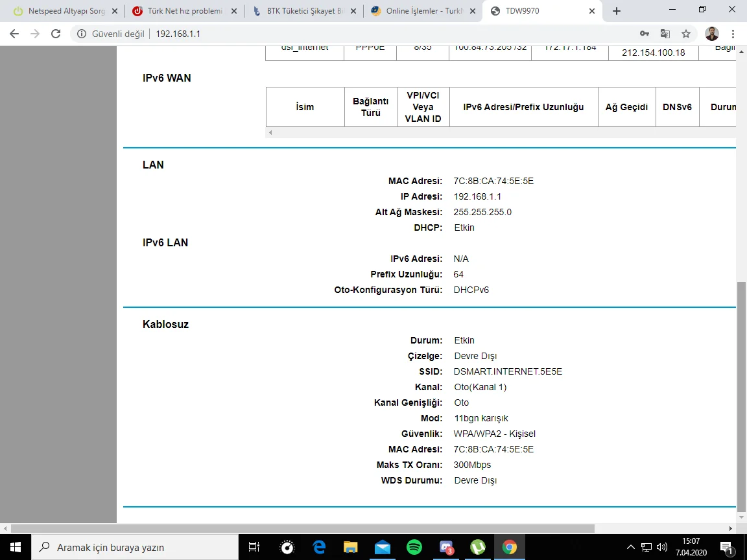Click the 'Oto(Kanal 1)' channel value
The height and width of the screenshot is (560, 747).
(480, 387)
